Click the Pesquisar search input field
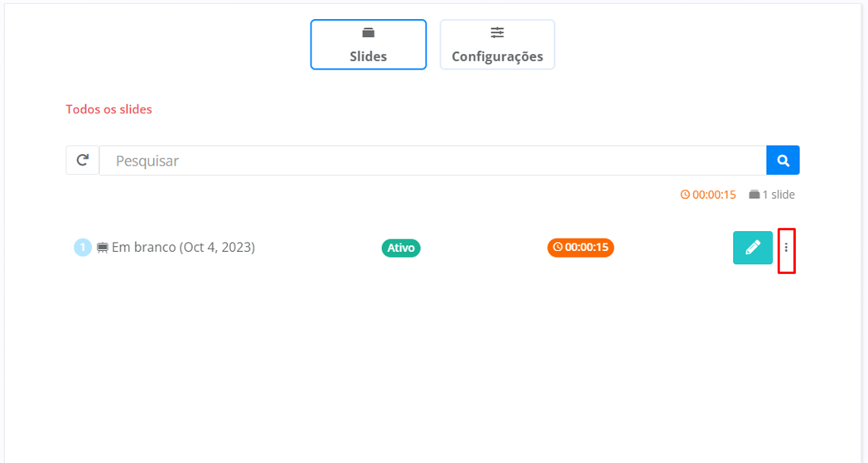The height and width of the screenshot is (463, 868). tap(432, 161)
